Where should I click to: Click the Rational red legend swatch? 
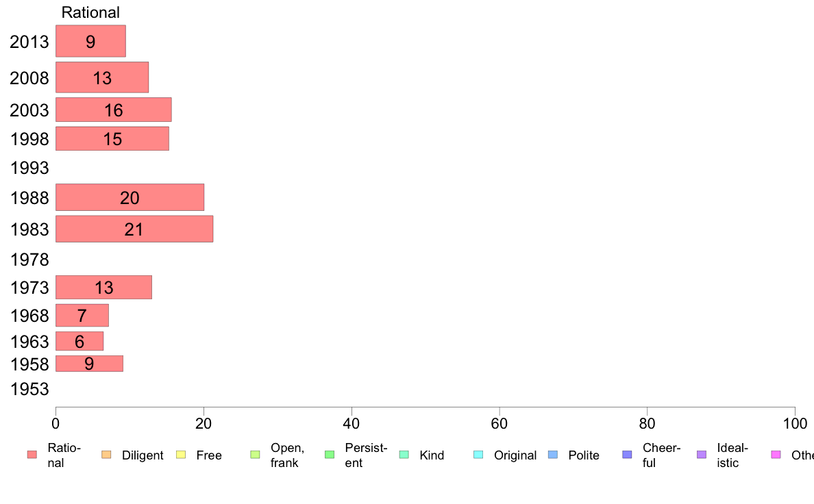click(32, 455)
